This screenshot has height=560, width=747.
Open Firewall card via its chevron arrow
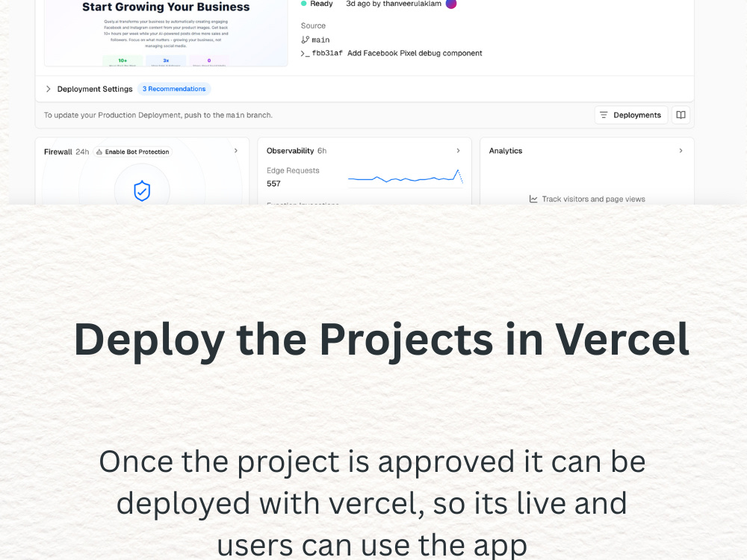click(236, 151)
